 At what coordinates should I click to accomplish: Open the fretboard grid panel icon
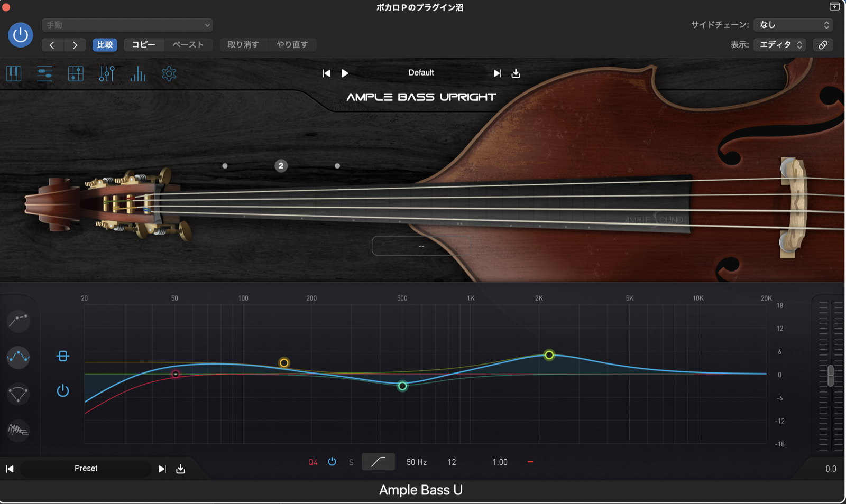pos(76,73)
